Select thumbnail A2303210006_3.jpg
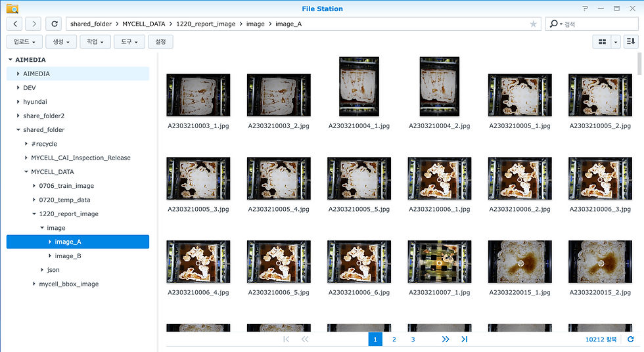This screenshot has height=352, width=644. tap(600, 179)
